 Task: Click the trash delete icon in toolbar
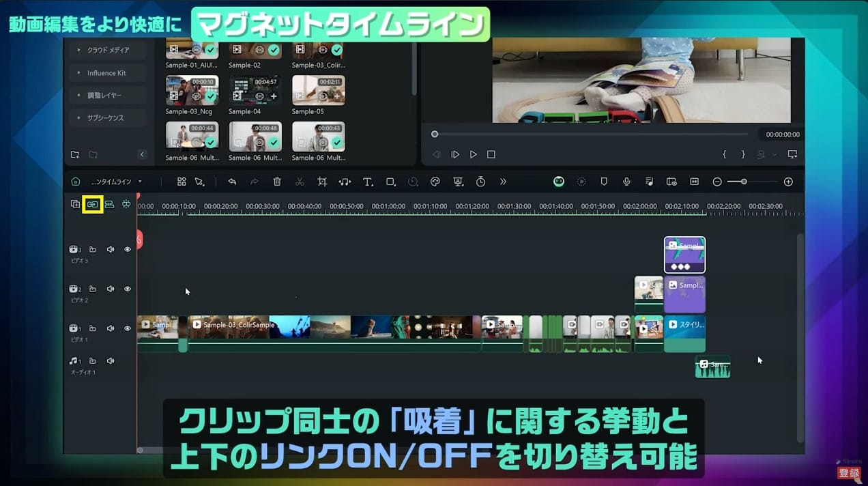click(x=276, y=182)
